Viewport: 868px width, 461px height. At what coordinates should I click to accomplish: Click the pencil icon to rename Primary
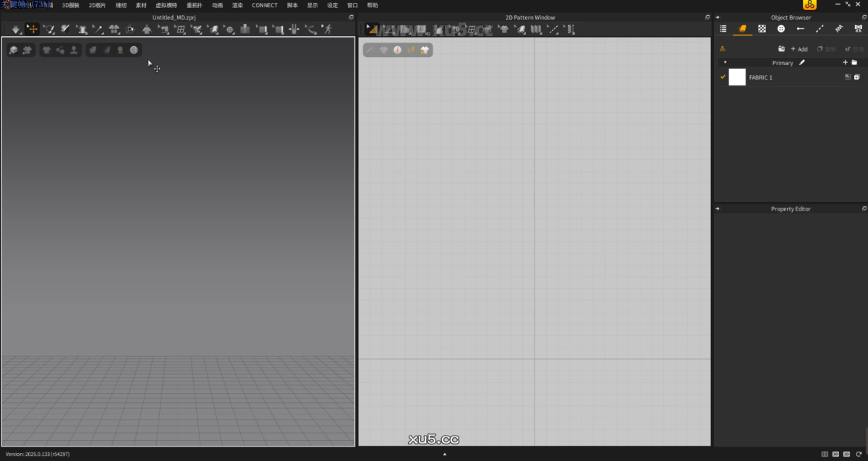801,62
